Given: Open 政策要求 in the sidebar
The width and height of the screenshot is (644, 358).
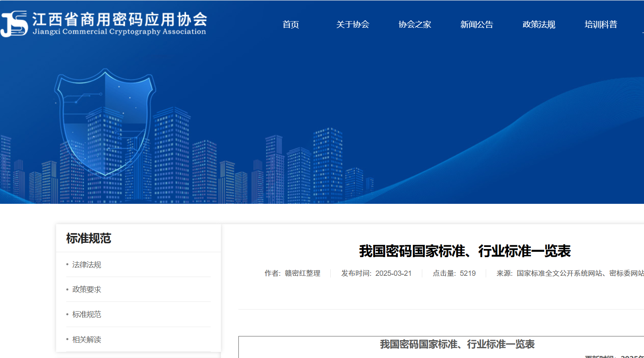Looking at the screenshot, I should (x=87, y=290).
